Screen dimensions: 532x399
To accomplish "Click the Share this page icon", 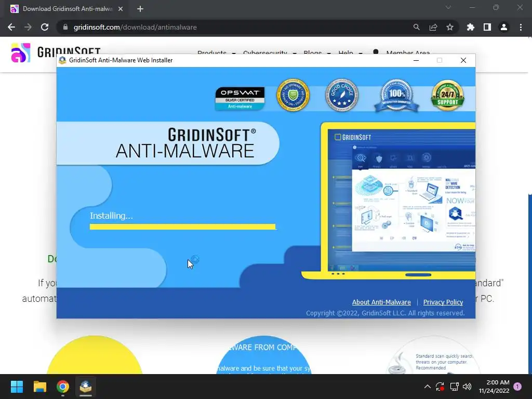I will click(433, 27).
